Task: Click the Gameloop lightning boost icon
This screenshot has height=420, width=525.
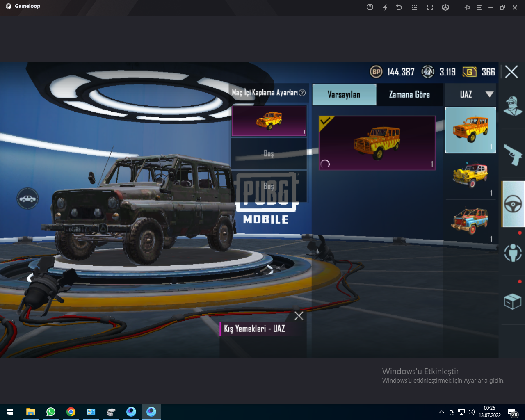Action: (x=385, y=7)
